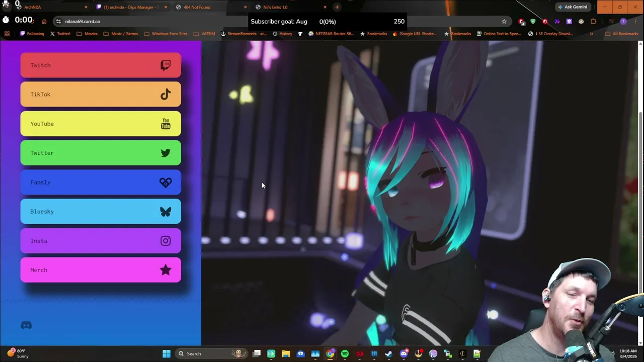
Task: Open a new browser tab
Action: pos(337,7)
